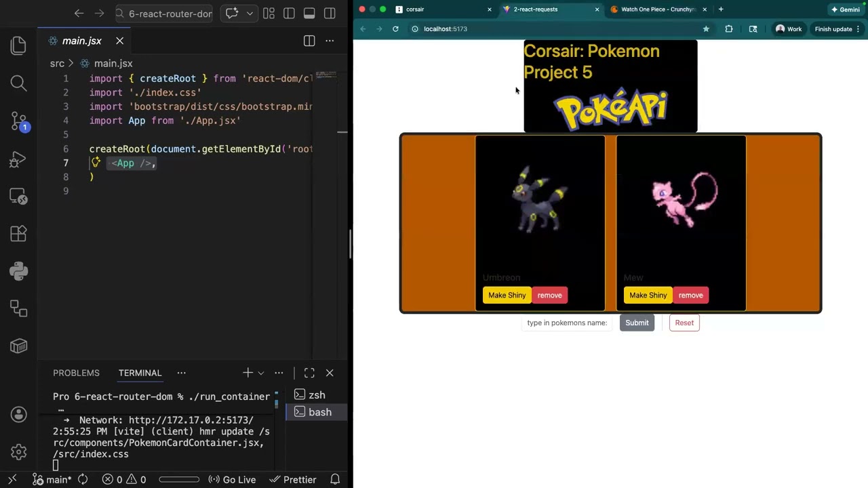Image resolution: width=868 pixels, height=488 pixels.
Task: Expand the Copilot chat dropdown arrow
Action: click(x=250, y=13)
